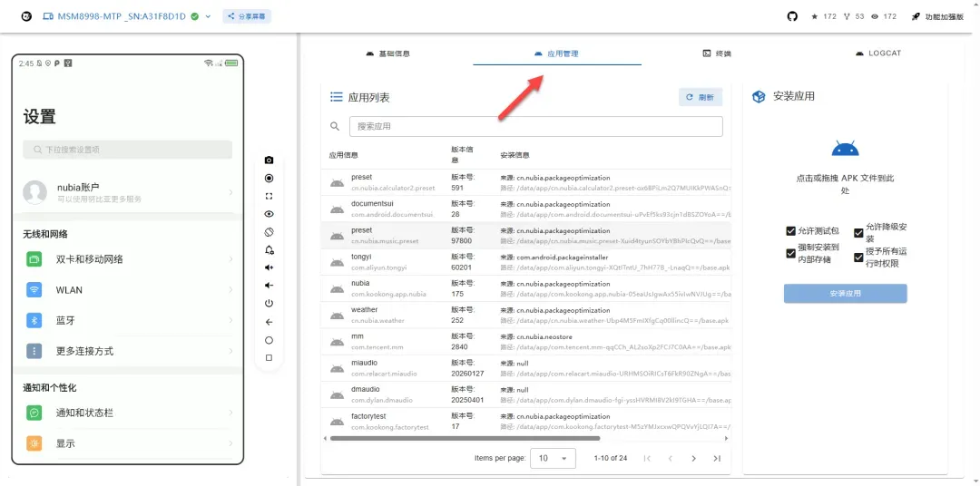Viewport: 980px width, 486px height.
Task: Expand the 显示 chevron
Action: click(x=230, y=443)
